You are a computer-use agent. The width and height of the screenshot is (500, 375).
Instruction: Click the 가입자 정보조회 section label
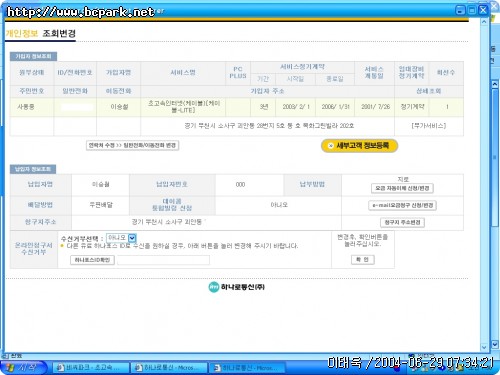click(x=33, y=56)
